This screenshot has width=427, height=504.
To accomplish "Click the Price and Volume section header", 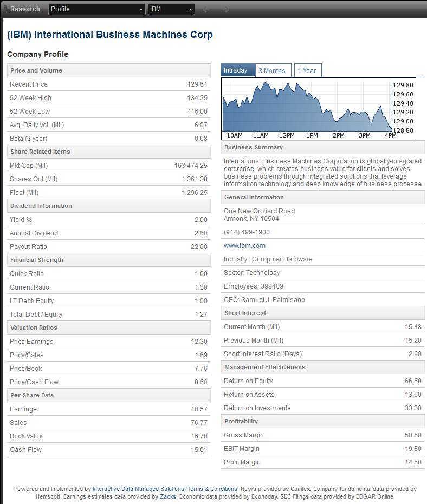I will click(36, 70).
